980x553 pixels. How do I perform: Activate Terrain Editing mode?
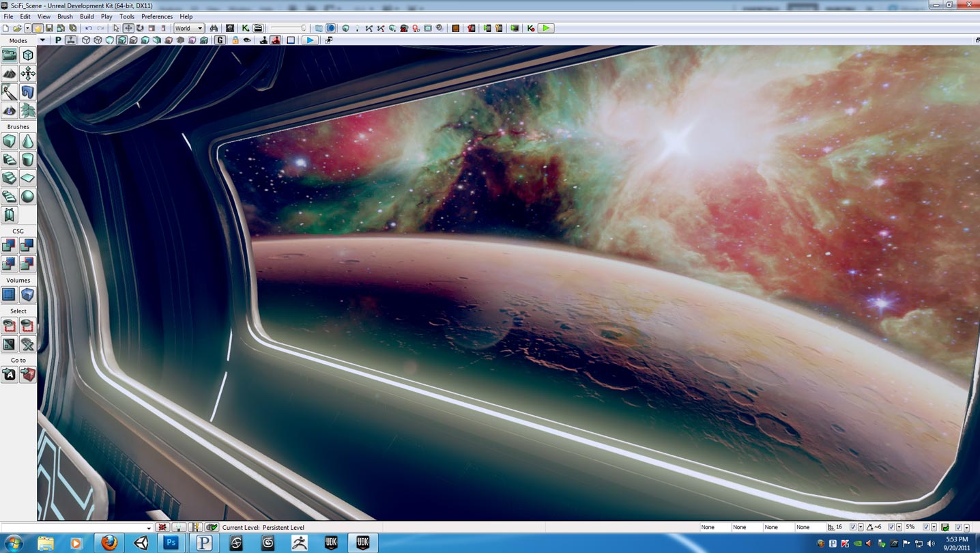click(x=10, y=74)
